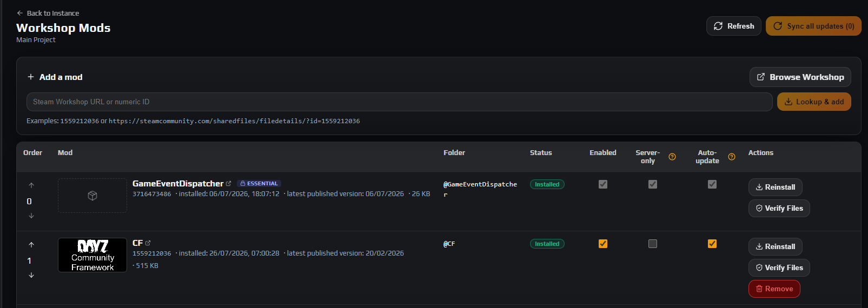The image size is (868, 308).
Task: Remove the CF mod
Action: (774, 289)
